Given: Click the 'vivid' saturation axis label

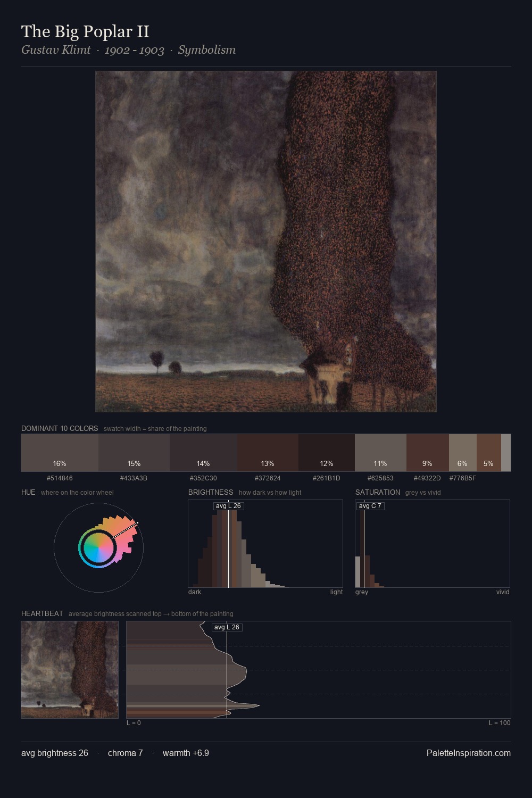Looking at the screenshot, I should [503, 592].
